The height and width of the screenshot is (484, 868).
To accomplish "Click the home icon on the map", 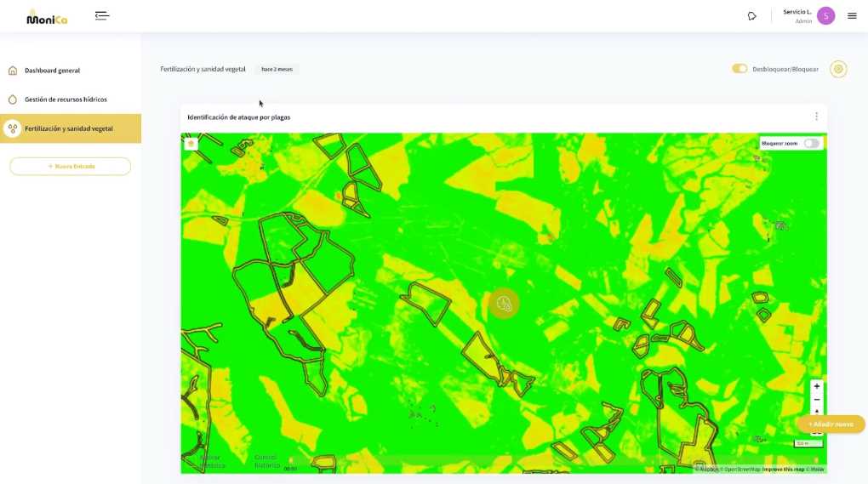I will pyautogui.click(x=191, y=144).
